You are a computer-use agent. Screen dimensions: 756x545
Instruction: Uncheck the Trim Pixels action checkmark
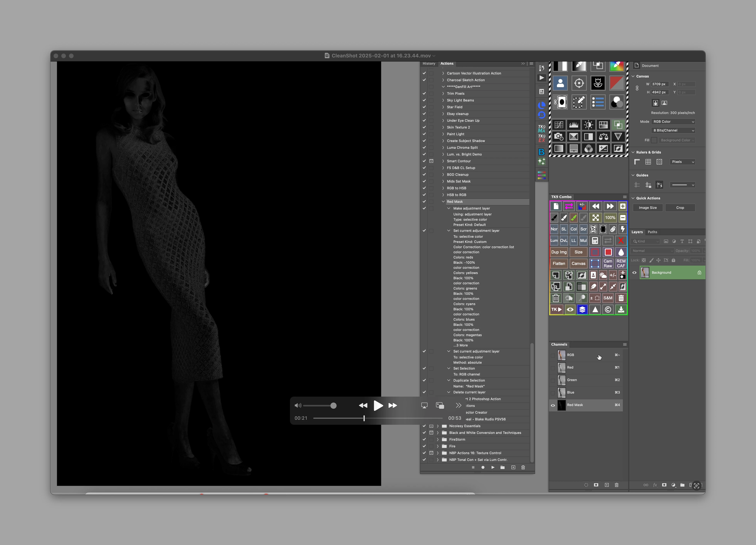tap(424, 94)
